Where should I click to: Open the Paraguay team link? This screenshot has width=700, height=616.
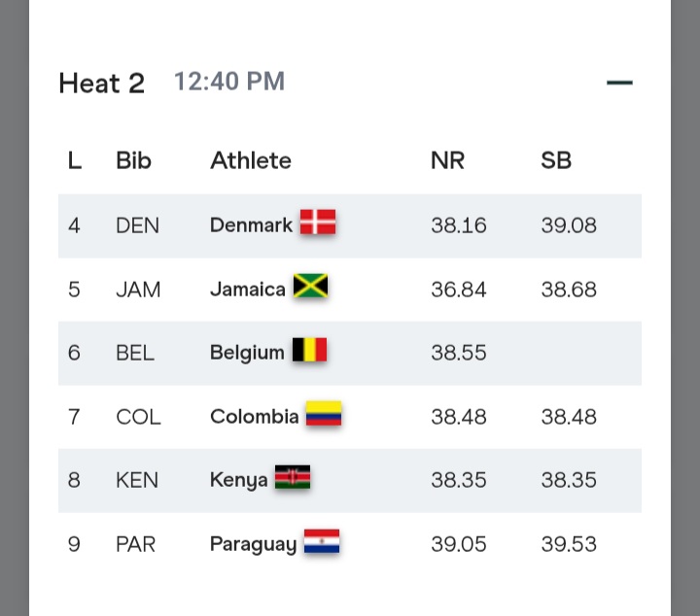[x=254, y=544]
